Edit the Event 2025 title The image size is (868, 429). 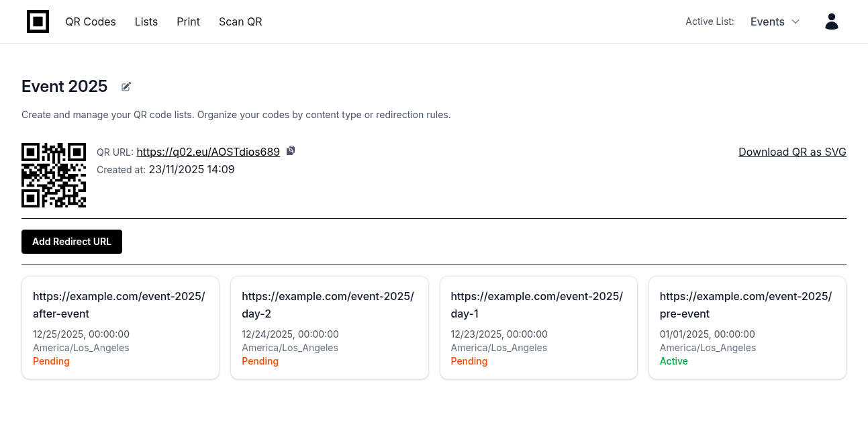tap(126, 87)
